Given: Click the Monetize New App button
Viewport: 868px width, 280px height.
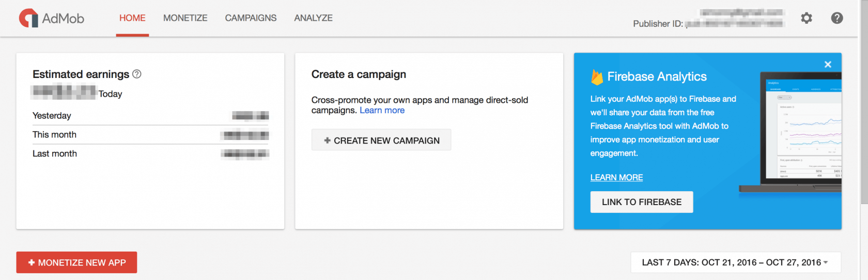Looking at the screenshot, I should click(76, 262).
